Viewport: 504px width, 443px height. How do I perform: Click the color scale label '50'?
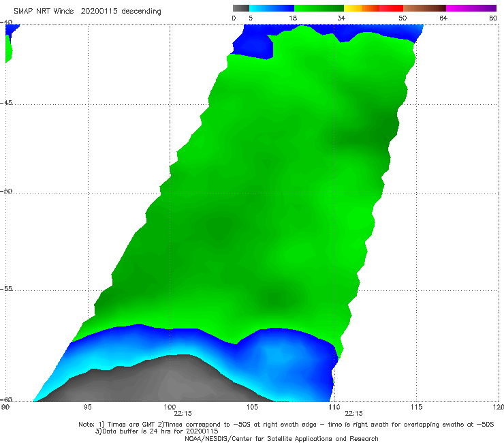(403, 18)
